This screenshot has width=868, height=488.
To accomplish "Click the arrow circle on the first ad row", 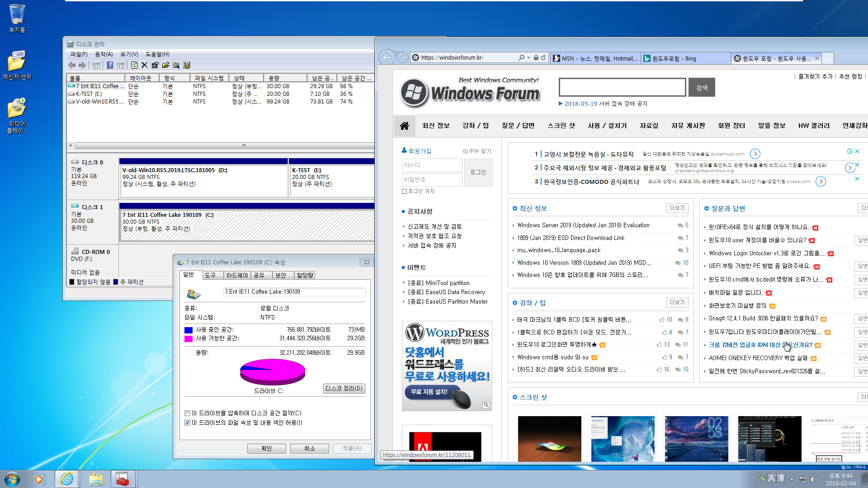I will coord(755,154).
